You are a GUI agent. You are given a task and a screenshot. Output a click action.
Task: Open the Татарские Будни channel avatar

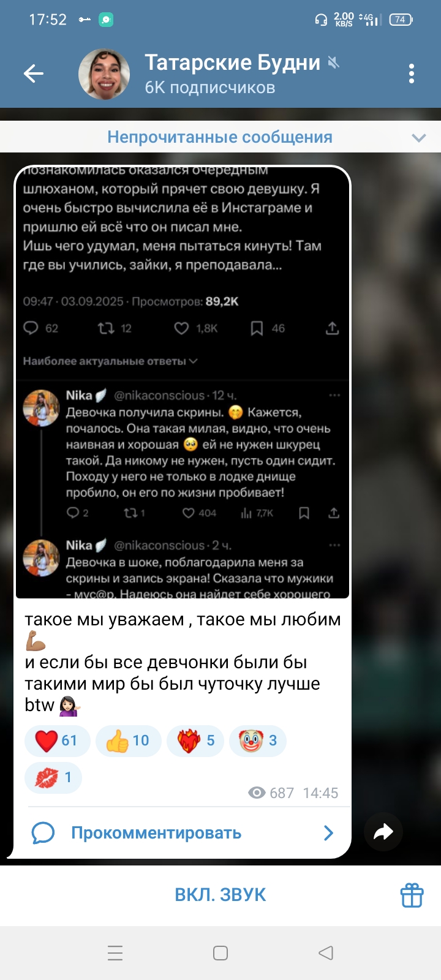coord(104,74)
